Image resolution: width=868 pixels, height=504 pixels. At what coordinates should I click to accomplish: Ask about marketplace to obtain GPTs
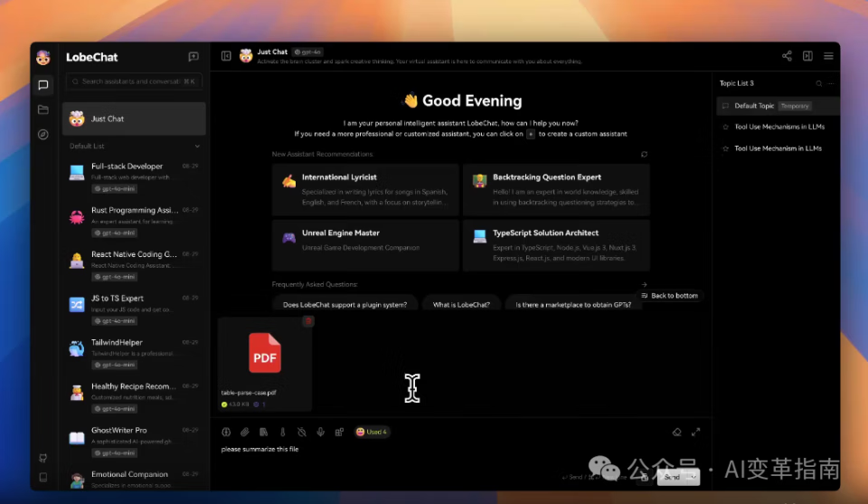coord(573,305)
